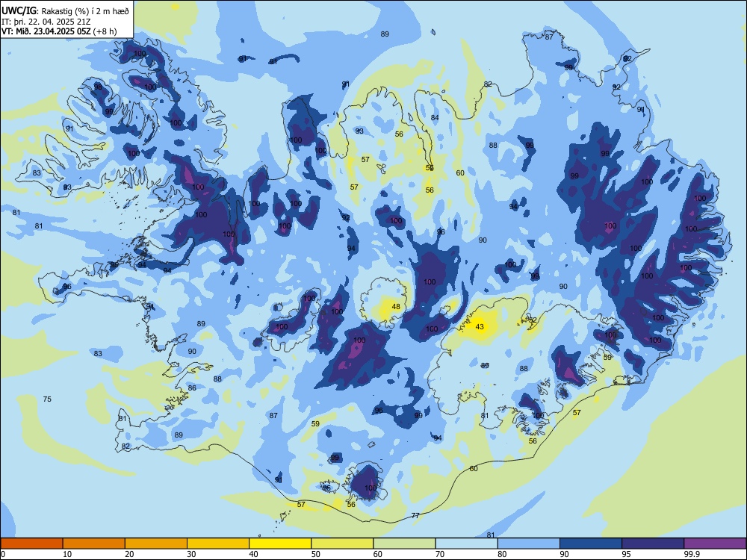Click the amber 20–30 legend swatch
Image resolution: width=747 pixels, height=560 pixels.
156,544
